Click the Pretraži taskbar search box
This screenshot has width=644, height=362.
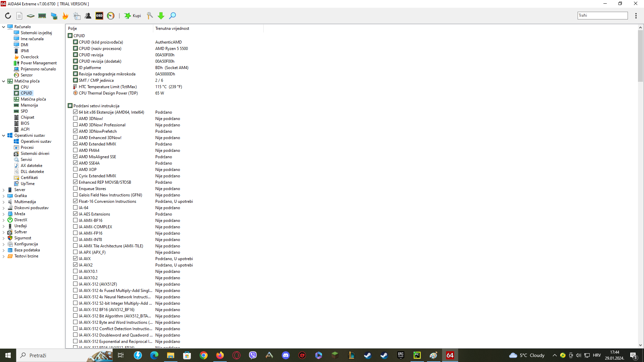click(x=64, y=355)
